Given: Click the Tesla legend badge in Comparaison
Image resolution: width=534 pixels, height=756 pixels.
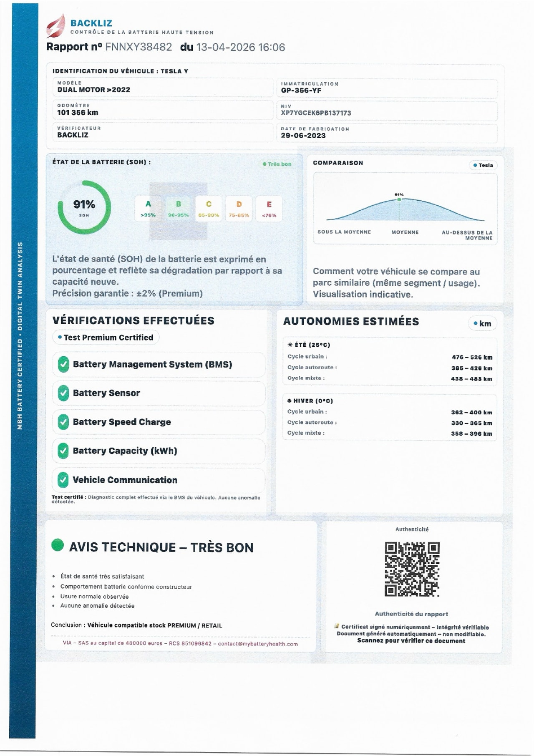Looking at the screenshot, I should [x=483, y=165].
